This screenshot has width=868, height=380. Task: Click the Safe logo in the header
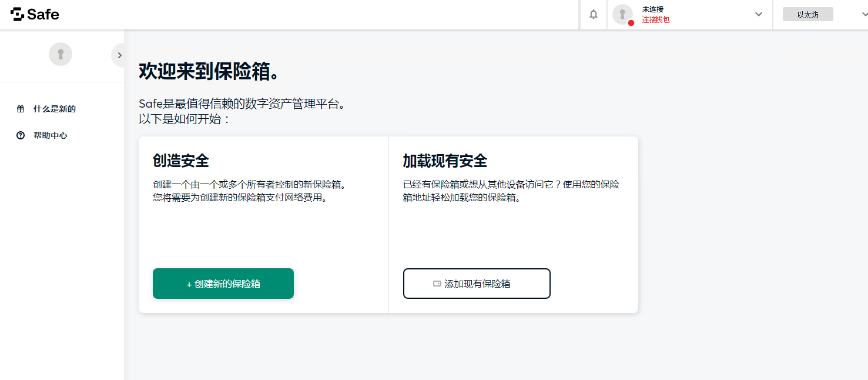(35, 15)
